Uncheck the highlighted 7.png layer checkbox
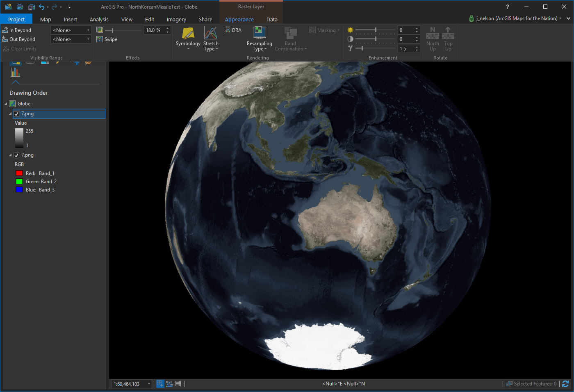Screen dimensions: 574x392 point(16,114)
